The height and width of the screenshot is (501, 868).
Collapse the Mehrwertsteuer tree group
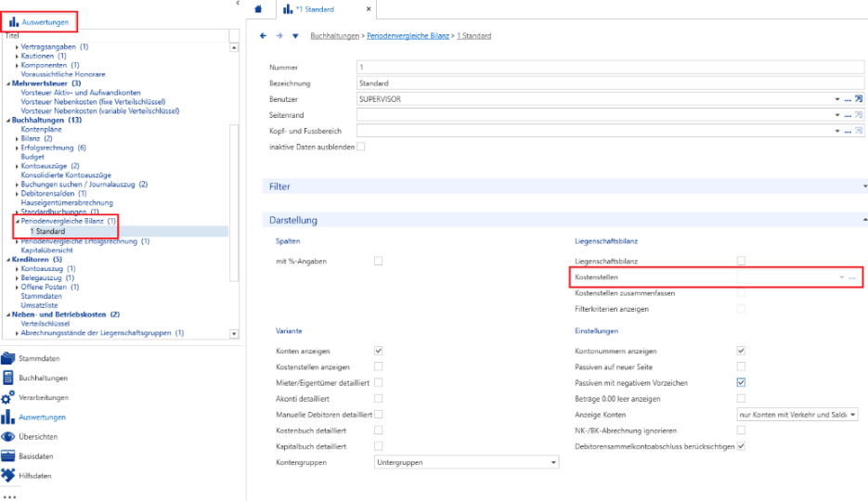coord(8,83)
